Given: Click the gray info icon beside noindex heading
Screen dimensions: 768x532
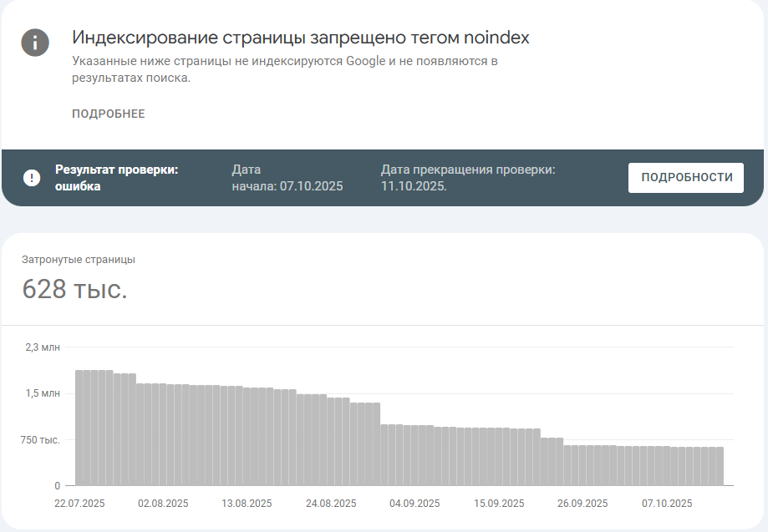Looking at the screenshot, I should point(35,43).
